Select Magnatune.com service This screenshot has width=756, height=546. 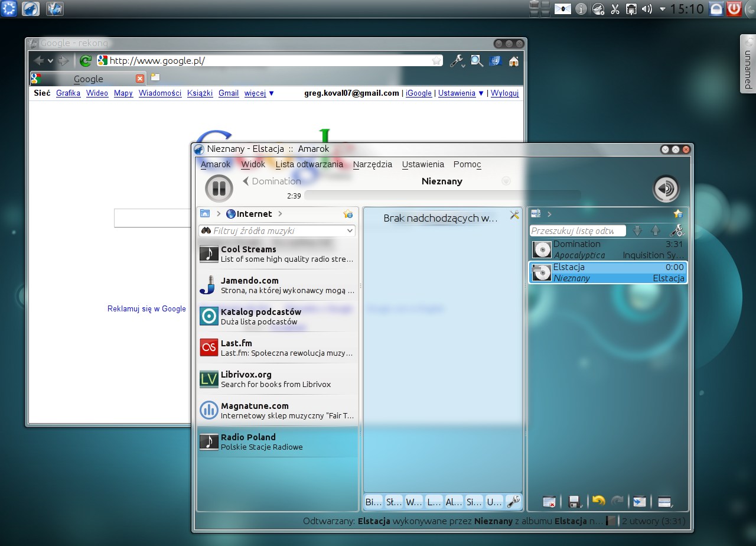(278, 411)
